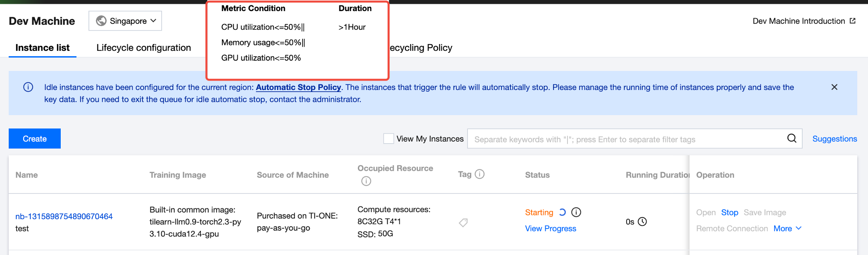Viewport: 868px width, 255px height.
Task: Click the keyword filter search field
Action: coord(626,139)
